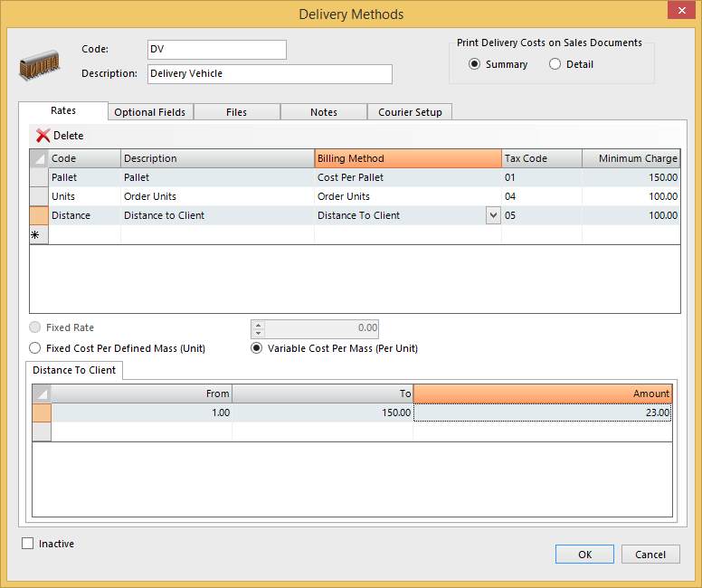
Task: Click the new row asterisk marker
Action: pyautogui.click(x=39, y=234)
